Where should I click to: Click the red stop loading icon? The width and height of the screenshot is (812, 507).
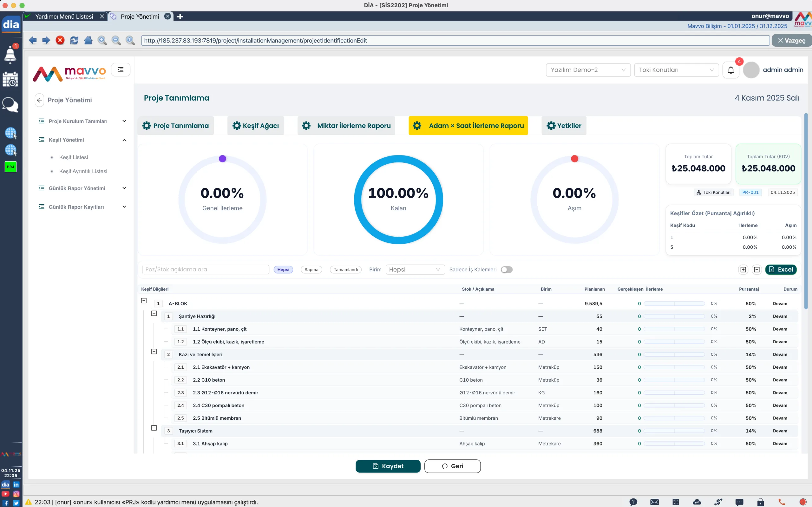tap(60, 40)
